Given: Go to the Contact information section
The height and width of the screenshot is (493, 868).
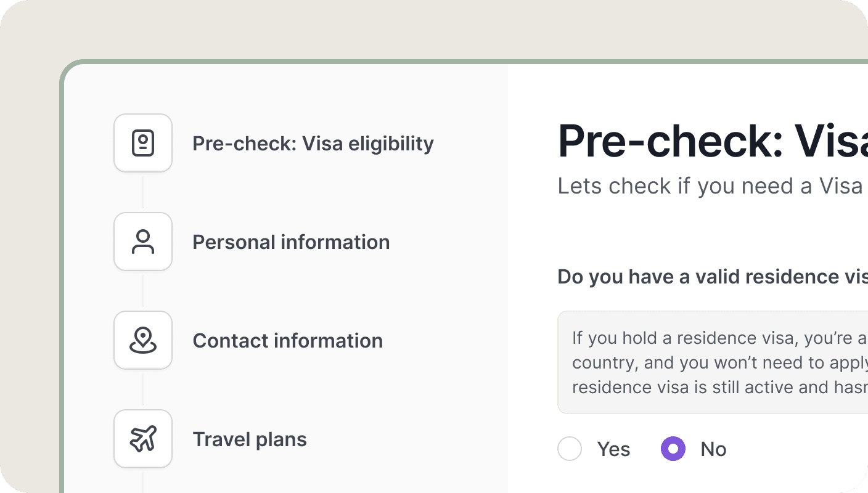Looking at the screenshot, I should pos(288,340).
